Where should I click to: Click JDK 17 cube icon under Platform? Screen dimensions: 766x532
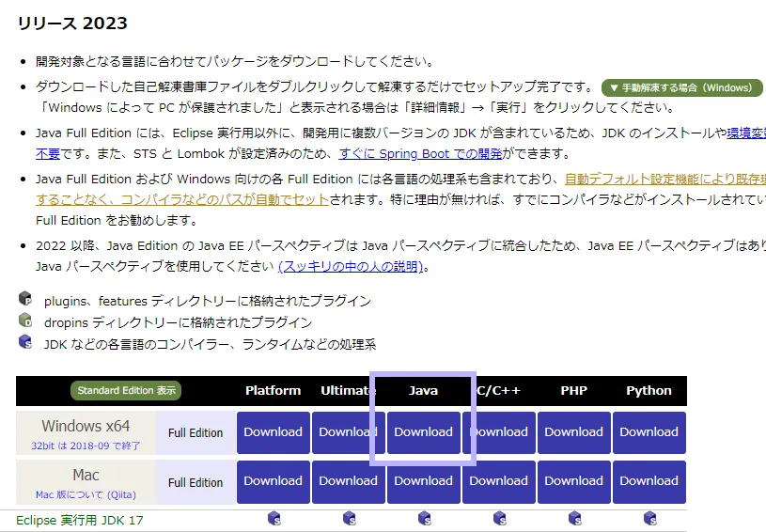(x=274, y=518)
